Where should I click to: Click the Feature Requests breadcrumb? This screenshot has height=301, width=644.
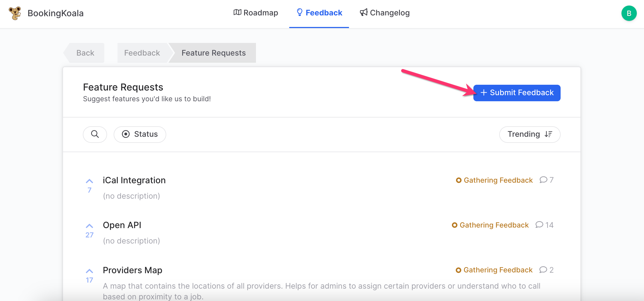pos(214,53)
